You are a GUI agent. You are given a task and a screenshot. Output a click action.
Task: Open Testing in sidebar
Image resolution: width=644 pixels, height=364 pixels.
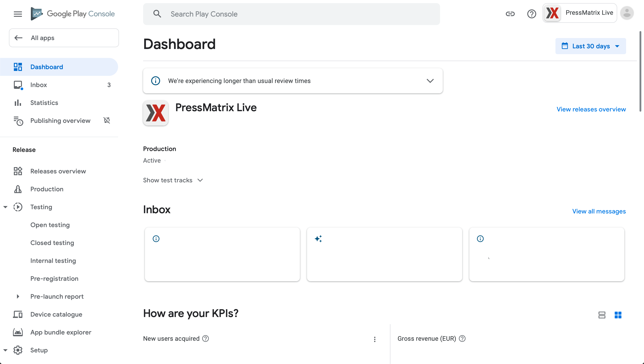[59, 207]
